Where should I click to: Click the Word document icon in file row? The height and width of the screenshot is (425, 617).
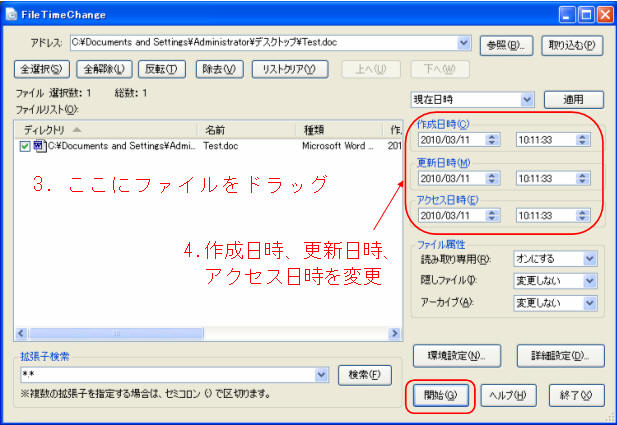click(x=40, y=146)
